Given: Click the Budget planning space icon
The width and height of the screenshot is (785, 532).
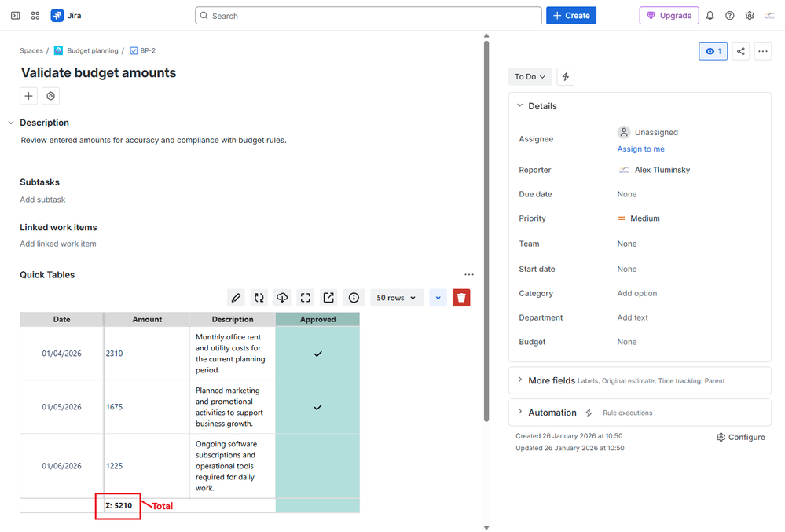Looking at the screenshot, I should (58, 50).
